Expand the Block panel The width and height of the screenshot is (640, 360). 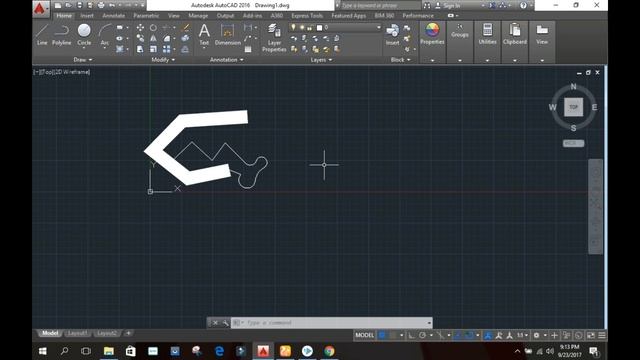(400, 60)
